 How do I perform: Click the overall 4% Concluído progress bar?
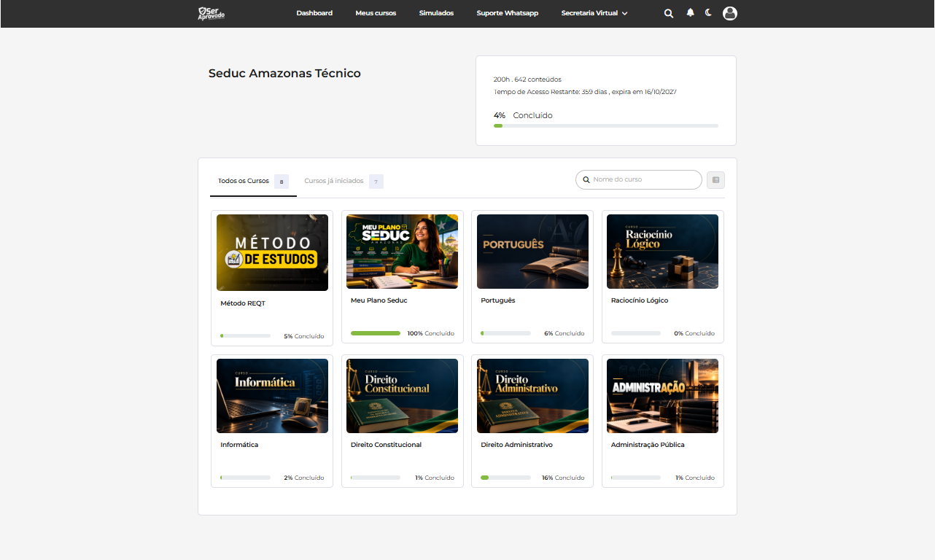[606, 126]
